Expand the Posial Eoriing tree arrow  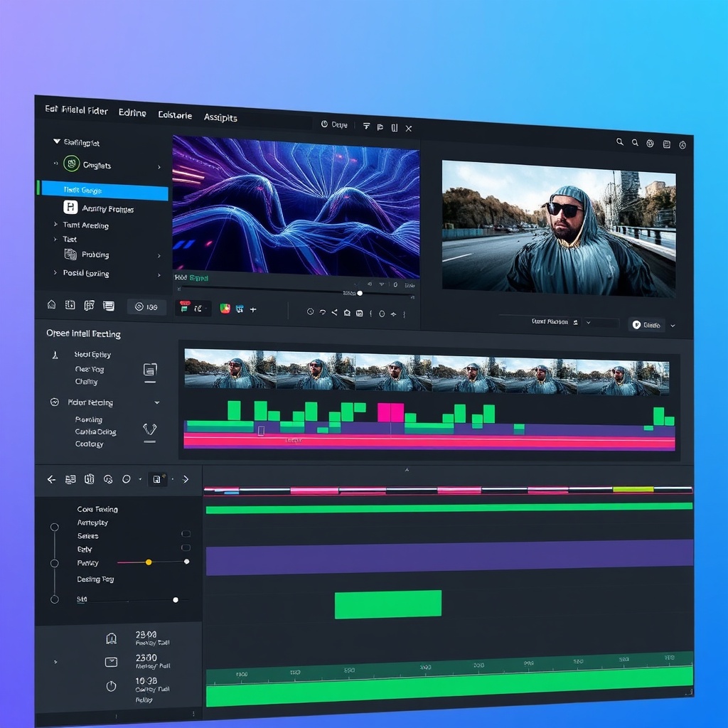tap(55, 272)
